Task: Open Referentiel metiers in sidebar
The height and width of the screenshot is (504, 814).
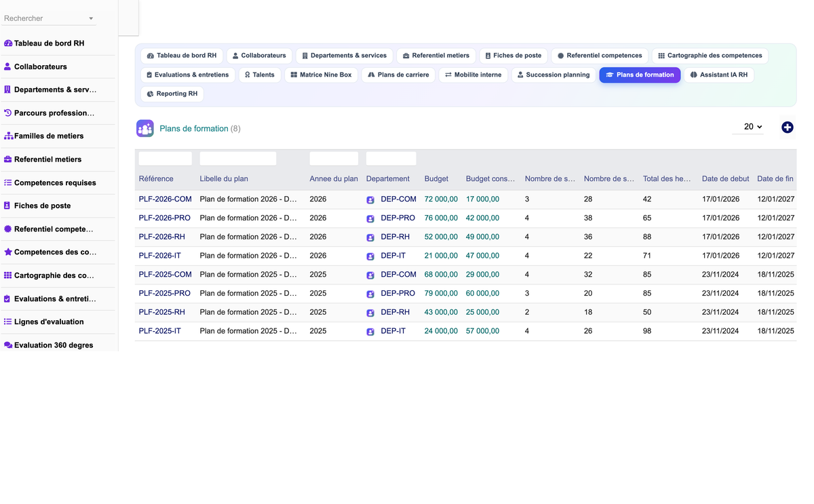Action: click(x=58, y=159)
